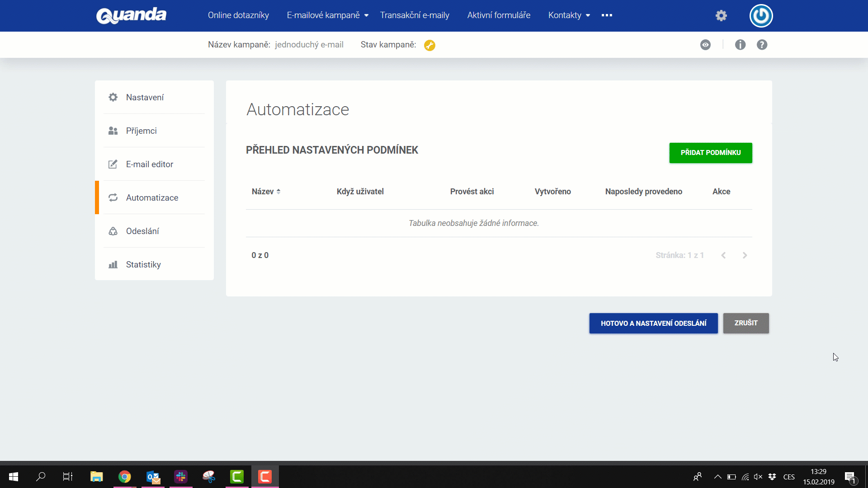The width and height of the screenshot is (868, 488).
Task: Click the Odeslání send icon
Action: 113,231
